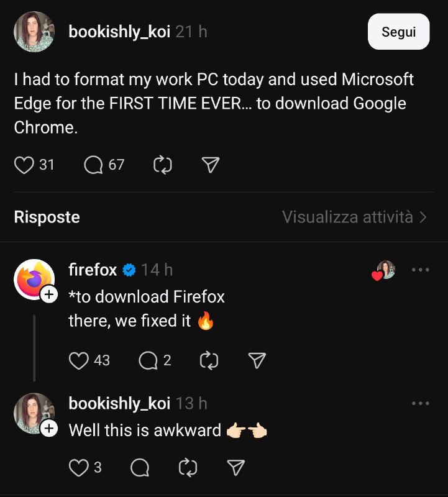Open more options for bookishly_koi reply
The height and width of the screenshot is (497, 448).
421,404
